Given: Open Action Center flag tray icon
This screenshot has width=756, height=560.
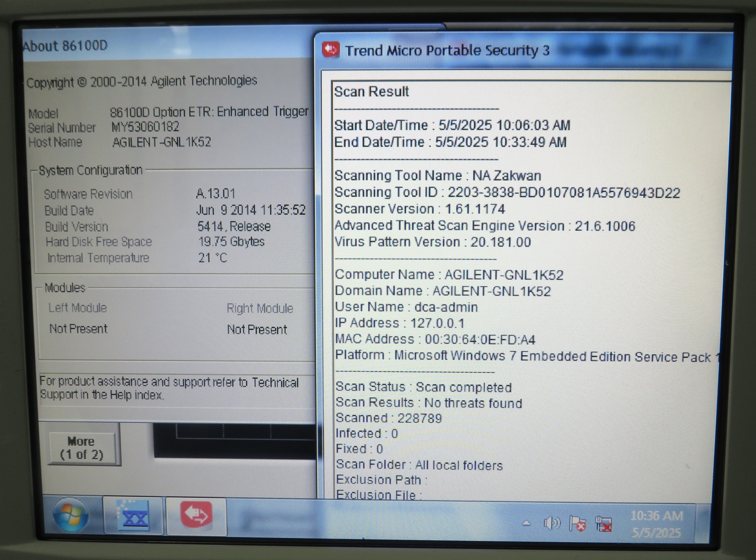Looking at the screenshot, I should (578, 523).
